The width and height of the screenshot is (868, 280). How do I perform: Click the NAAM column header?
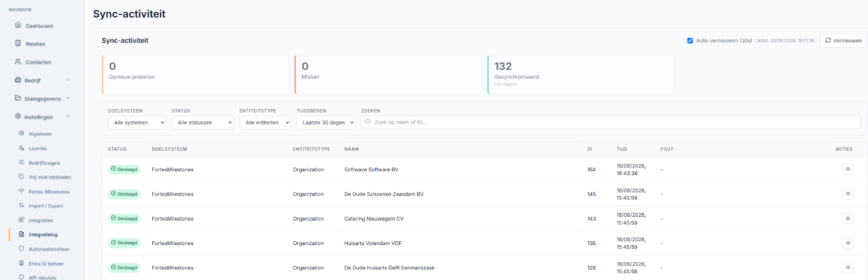coord(351,149)
